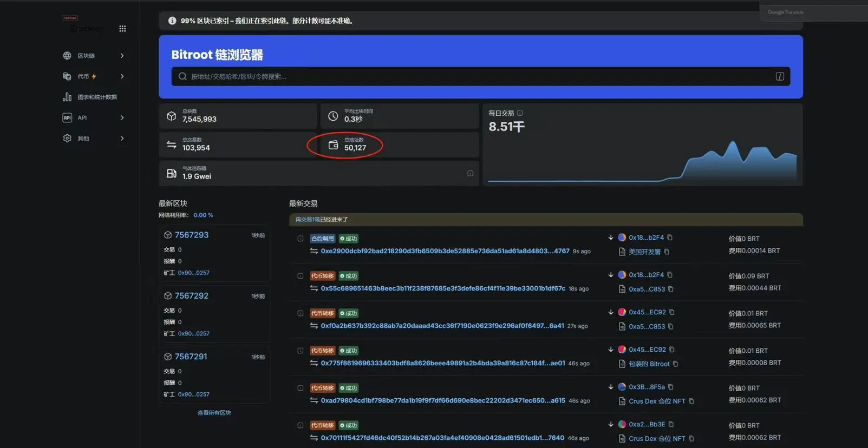This screenshot has width=868, height=448.
Task: Focus the Bitroot 链浏览器 search field
Action: click(x=480, y=76)
